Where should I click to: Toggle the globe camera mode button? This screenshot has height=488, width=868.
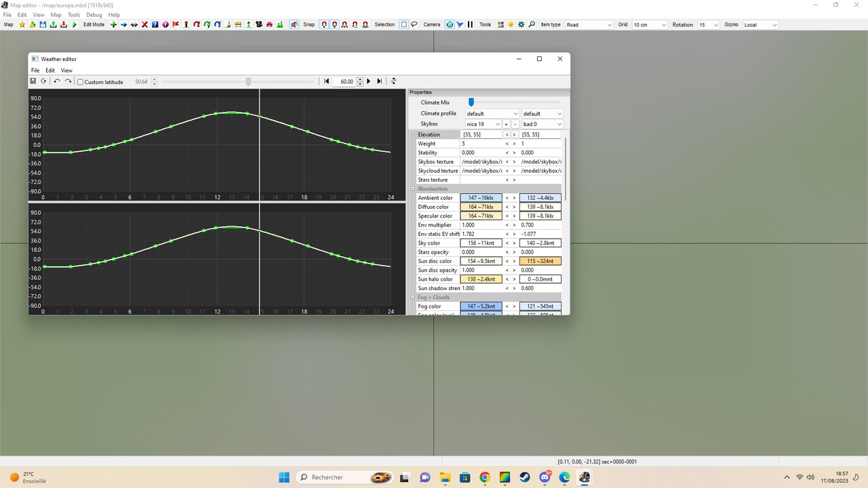[x=450, y=24]
